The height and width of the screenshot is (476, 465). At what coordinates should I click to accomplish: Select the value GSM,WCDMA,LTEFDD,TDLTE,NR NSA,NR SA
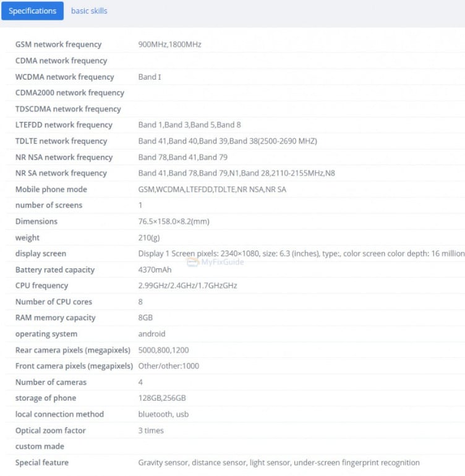pyautogui.click(x=212, y=189)
